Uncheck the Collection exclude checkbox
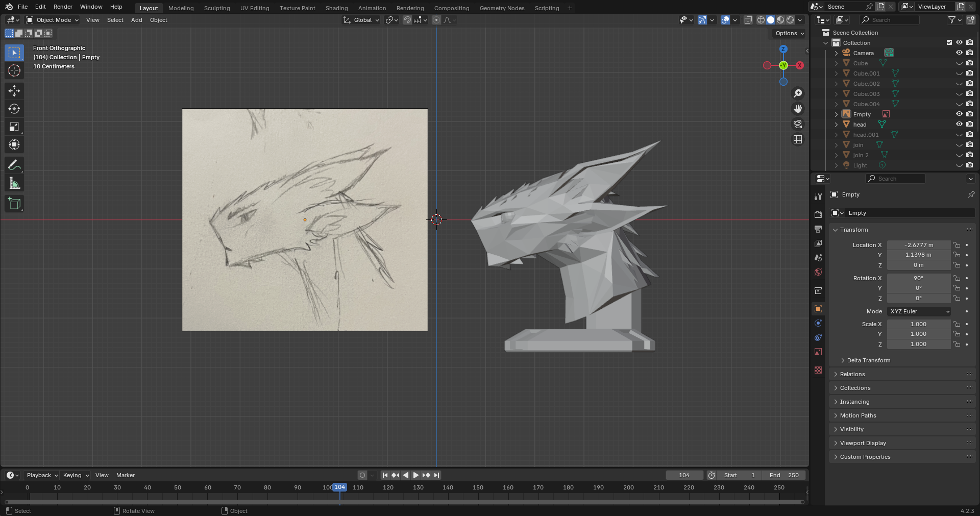This screenshot has width=980, height=516. point(949,43)
